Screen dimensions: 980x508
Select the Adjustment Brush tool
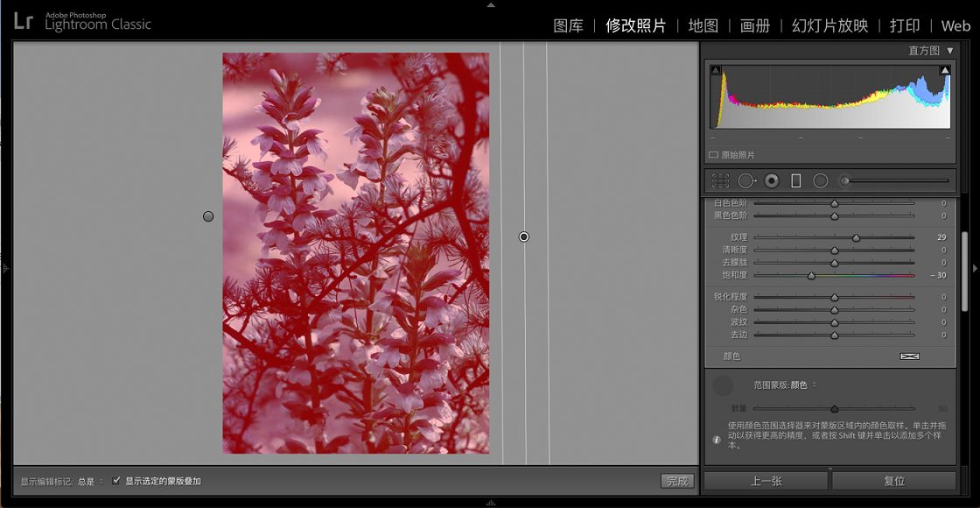[x=844, y=180]
